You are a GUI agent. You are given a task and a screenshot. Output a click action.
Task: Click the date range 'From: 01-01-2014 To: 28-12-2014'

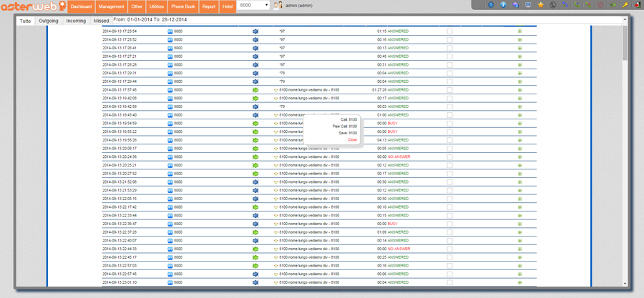[151, 19]
